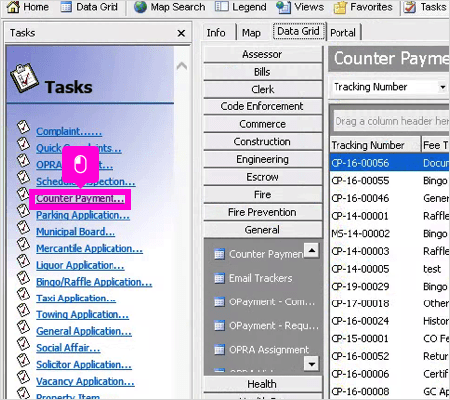Click the checklist icon beside Complaint
Screen dimensions: 450x400
click(23, 127)
